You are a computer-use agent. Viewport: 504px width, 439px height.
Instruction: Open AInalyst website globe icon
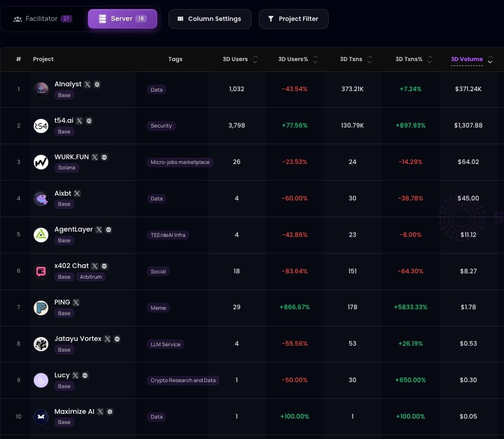point(97,84)
